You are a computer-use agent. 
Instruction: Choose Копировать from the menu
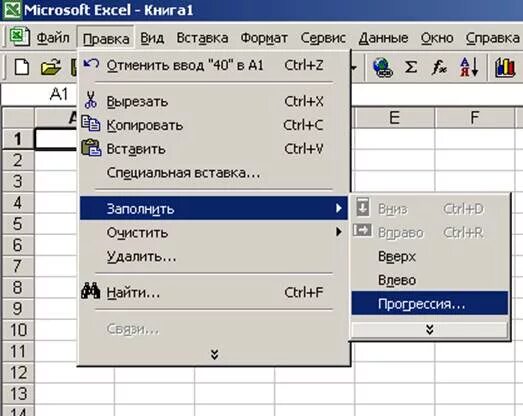pyautogui.click(x=213, y=125)
